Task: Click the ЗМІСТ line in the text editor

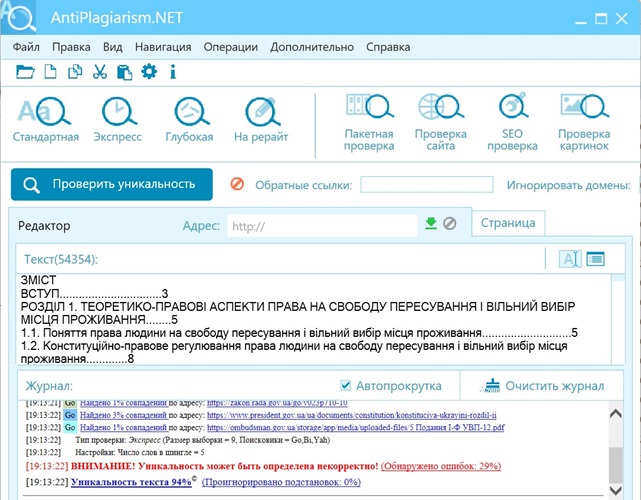Action: coord(38,280)
